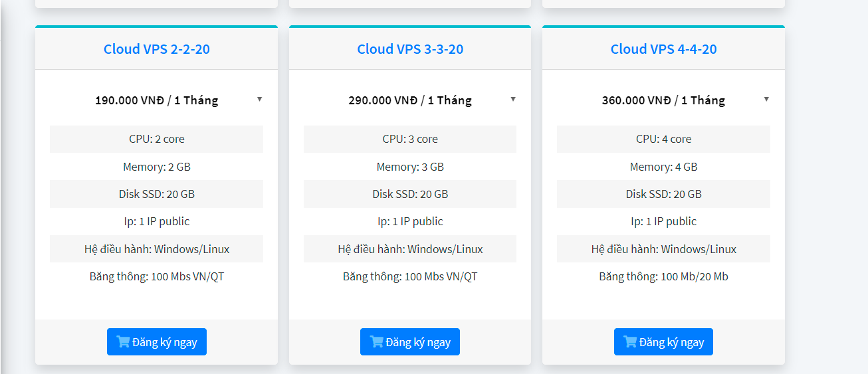Open the Cloud VPS 2-2-20 title link
Viewport: 868px width, 374px height.
[157, 49]
